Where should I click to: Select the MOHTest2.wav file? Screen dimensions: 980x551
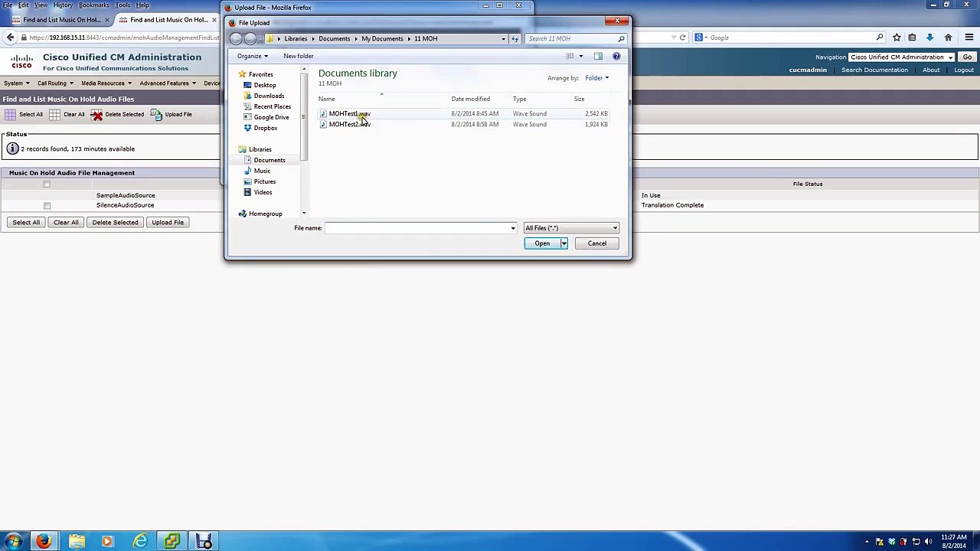click(x=350, y=124)
